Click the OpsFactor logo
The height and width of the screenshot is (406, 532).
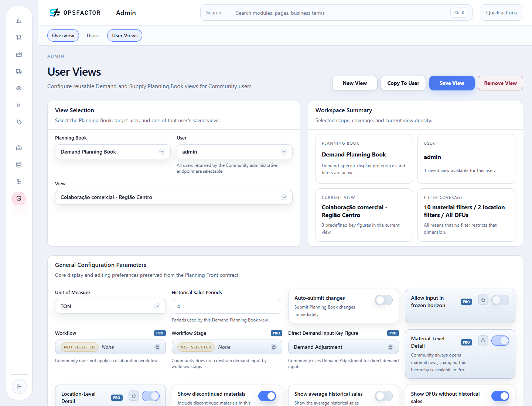coord(75,13)
